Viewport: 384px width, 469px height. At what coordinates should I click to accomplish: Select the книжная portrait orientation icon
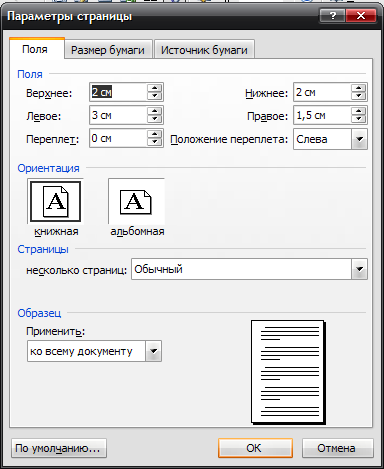pos(55,201)
